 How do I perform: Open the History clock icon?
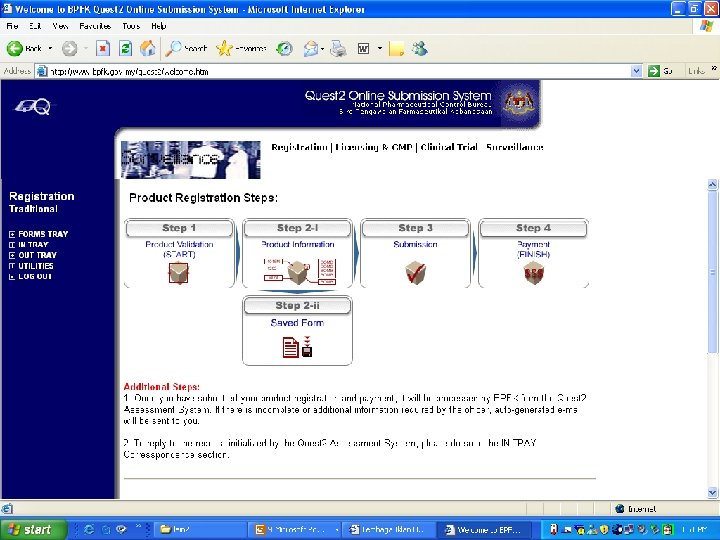coord(284,48)
